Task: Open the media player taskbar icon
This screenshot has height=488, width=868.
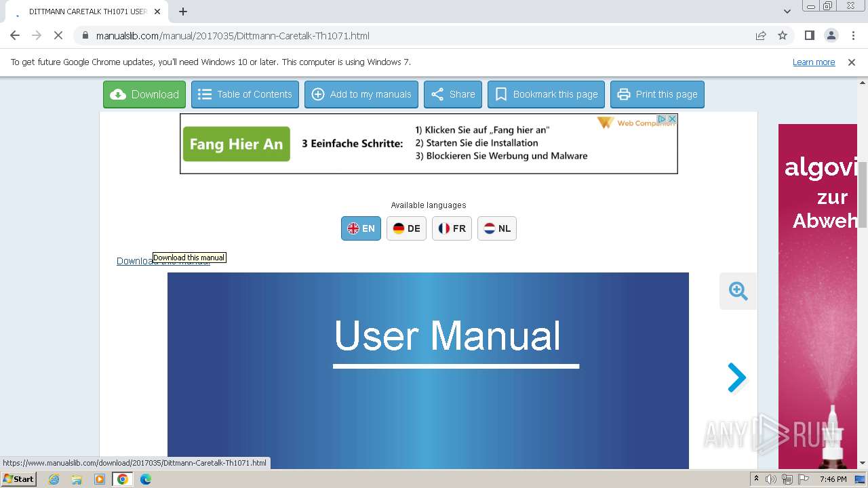Action: [100, 479]
